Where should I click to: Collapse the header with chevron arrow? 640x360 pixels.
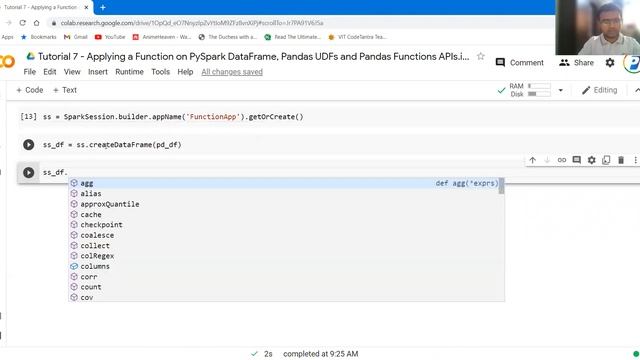pos(637,90)
